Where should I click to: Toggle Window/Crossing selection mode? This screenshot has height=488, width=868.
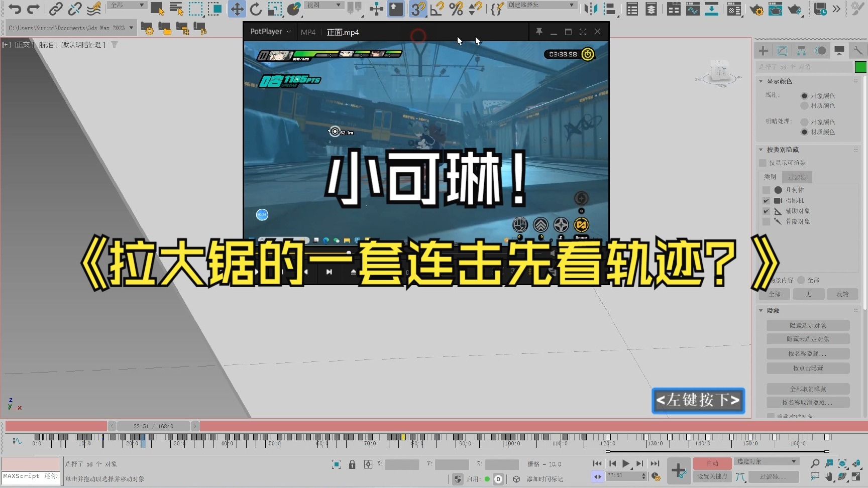[x=216, y=9]
